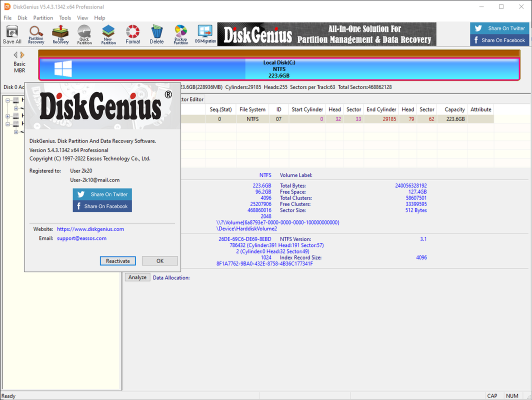Click the File System column header
The height and width of the screenshot is (400, 532).
coord(252,109)
